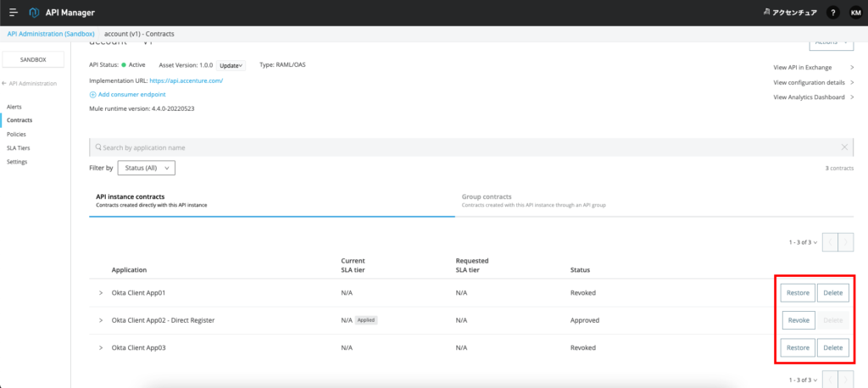The image size is (868, 388).
Task: Go to previous page using top arrow
Action: [x=828, y=242]
